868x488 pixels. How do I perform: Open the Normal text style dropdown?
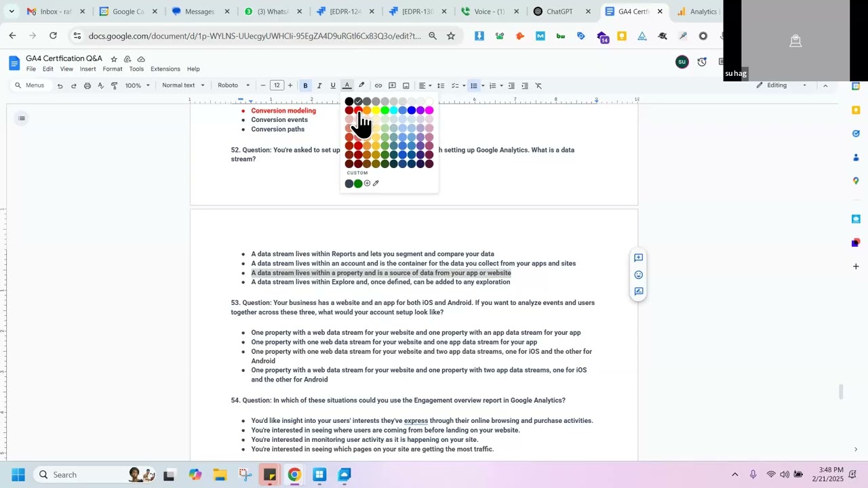point(183,85)
